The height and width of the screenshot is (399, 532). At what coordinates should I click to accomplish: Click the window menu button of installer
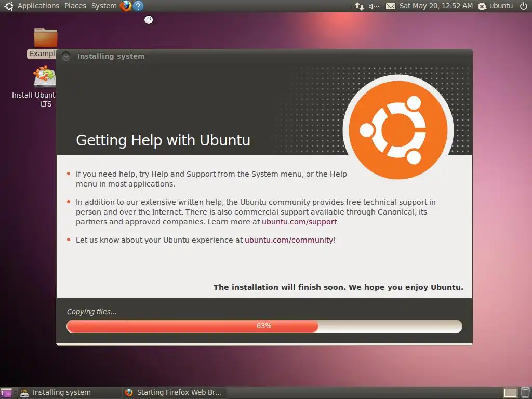coord(66,56)
